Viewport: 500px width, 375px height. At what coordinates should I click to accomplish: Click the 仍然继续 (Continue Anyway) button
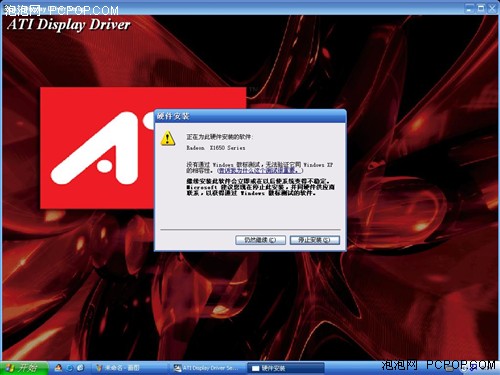click(x=260, y=240)
